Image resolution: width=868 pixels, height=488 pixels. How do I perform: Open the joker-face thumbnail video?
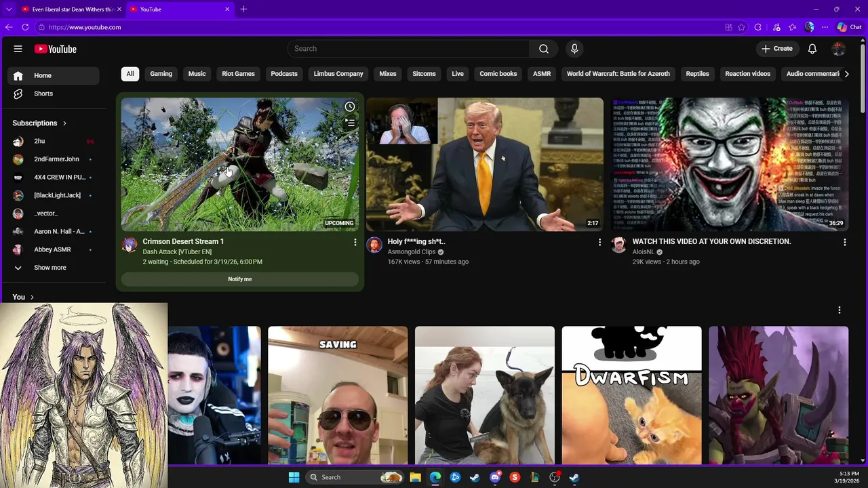coord(730,165)
